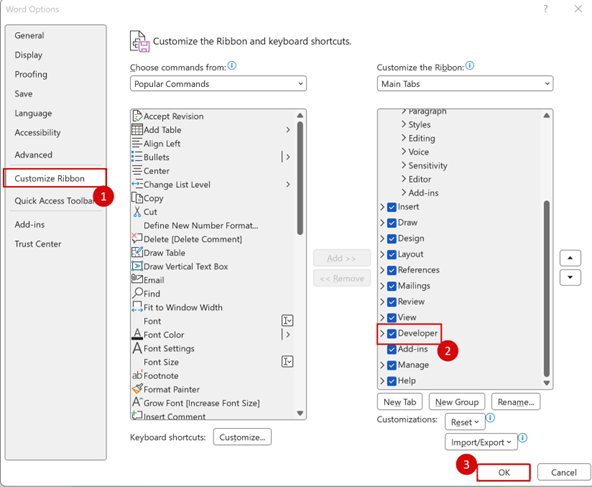Select the Cut scissors icon
Screen dimensions: 592x487
(137, 211)
